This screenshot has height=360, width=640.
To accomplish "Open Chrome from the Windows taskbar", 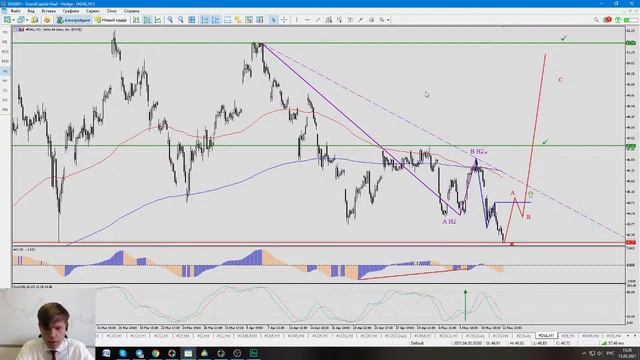I will (156, 353).
